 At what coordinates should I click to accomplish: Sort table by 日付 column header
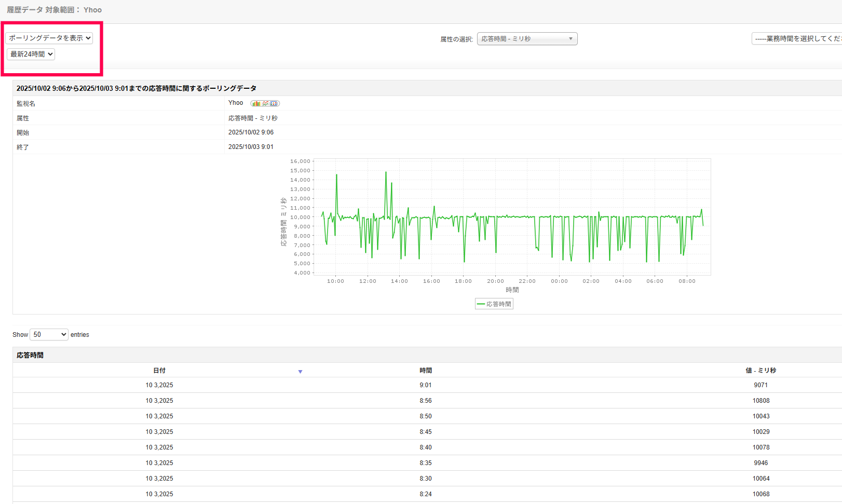[x=159, y=371]
